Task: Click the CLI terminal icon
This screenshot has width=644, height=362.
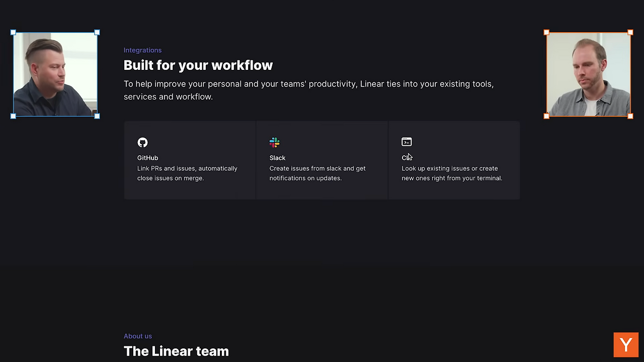Action: coord(407,142)
